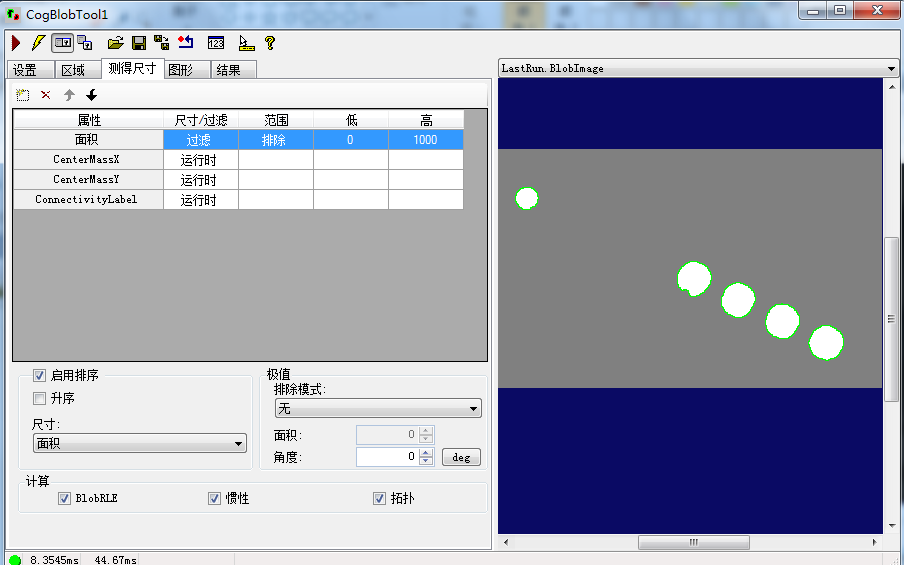Screen dimensions: 904x565
Task: Click the 过滤 cell in 面积 row
Action: (x=200, y=140)
